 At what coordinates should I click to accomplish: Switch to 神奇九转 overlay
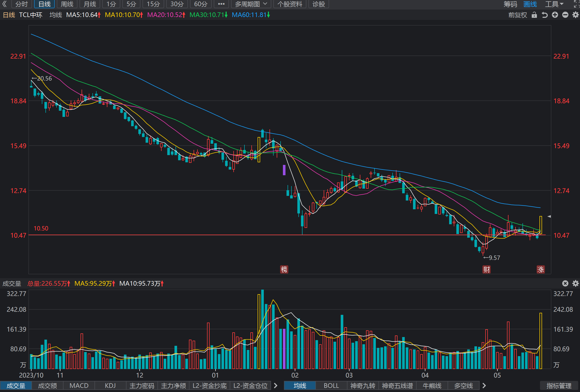[363, 386]
